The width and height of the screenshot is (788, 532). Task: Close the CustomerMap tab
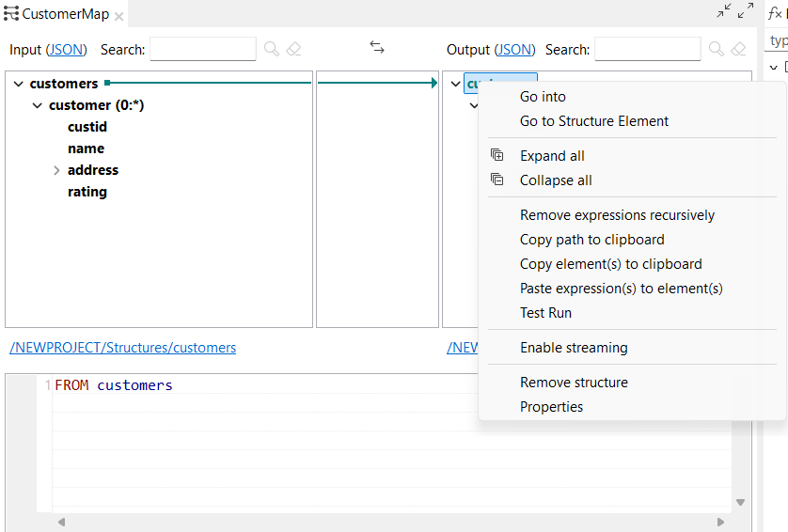pos(119,16)
